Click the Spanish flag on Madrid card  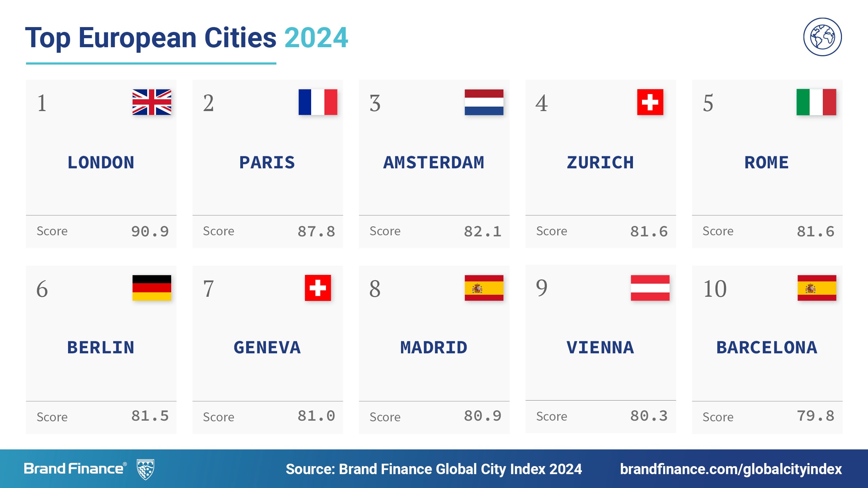pyautogui.click(x=484, y=288)
